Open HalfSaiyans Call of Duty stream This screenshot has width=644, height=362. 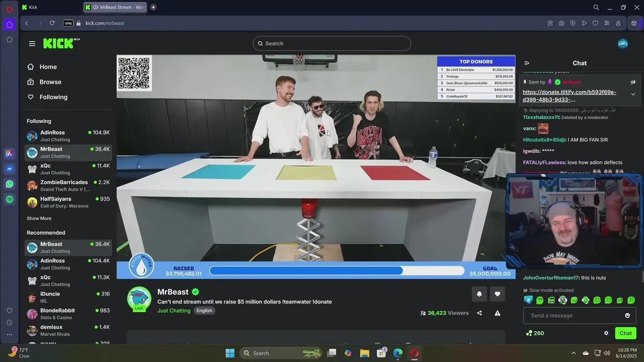(x=68, y=202)
